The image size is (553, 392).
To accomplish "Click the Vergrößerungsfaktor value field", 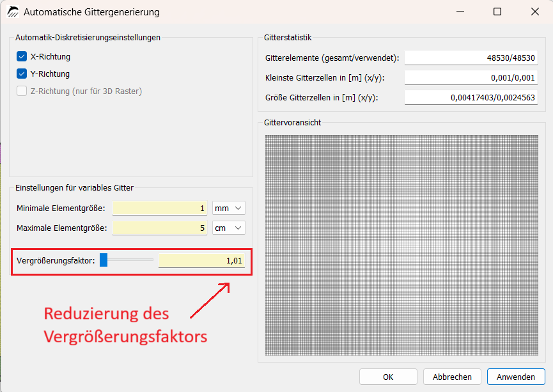I will (202, 261).
